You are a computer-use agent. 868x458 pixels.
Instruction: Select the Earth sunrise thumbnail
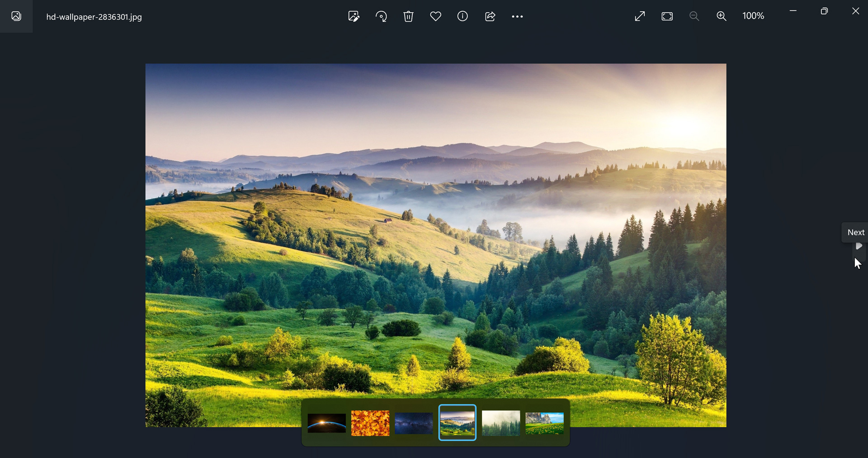coord(327,423)
